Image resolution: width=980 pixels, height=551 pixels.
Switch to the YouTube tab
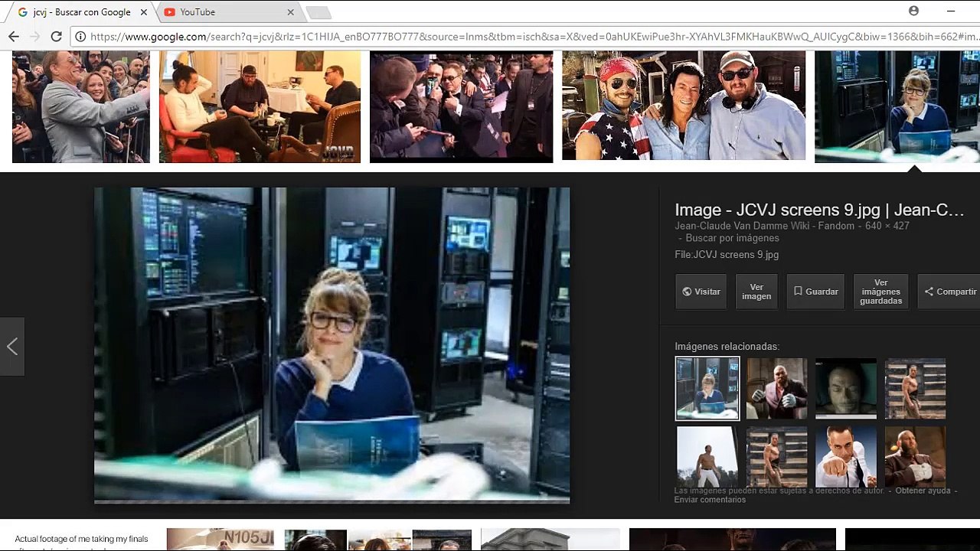pyautogui.click(x=227, y=12)
